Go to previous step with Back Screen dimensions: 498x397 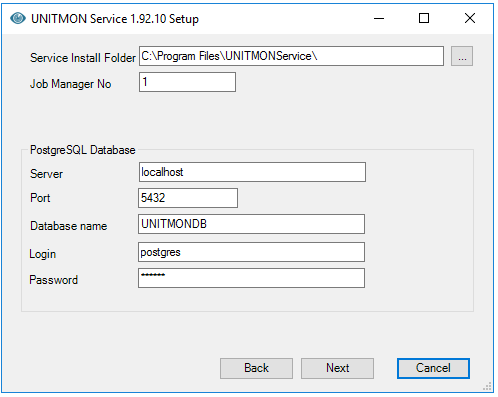coord(256,368)
